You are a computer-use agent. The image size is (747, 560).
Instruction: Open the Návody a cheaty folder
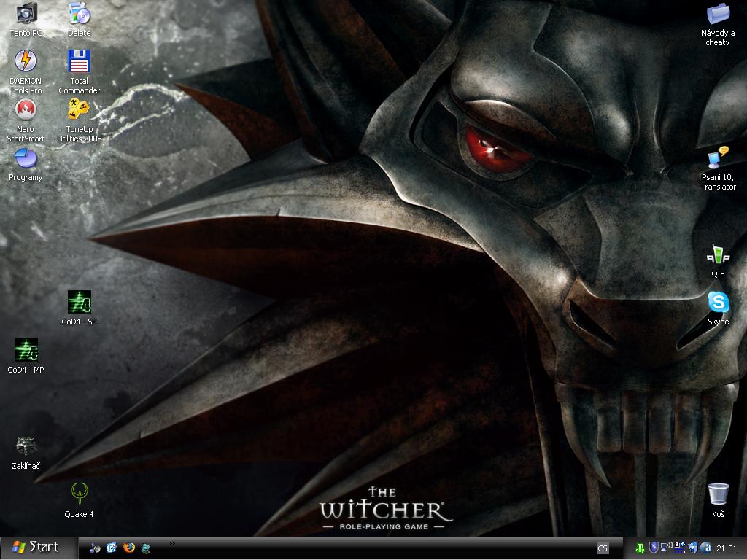point(718,24)
